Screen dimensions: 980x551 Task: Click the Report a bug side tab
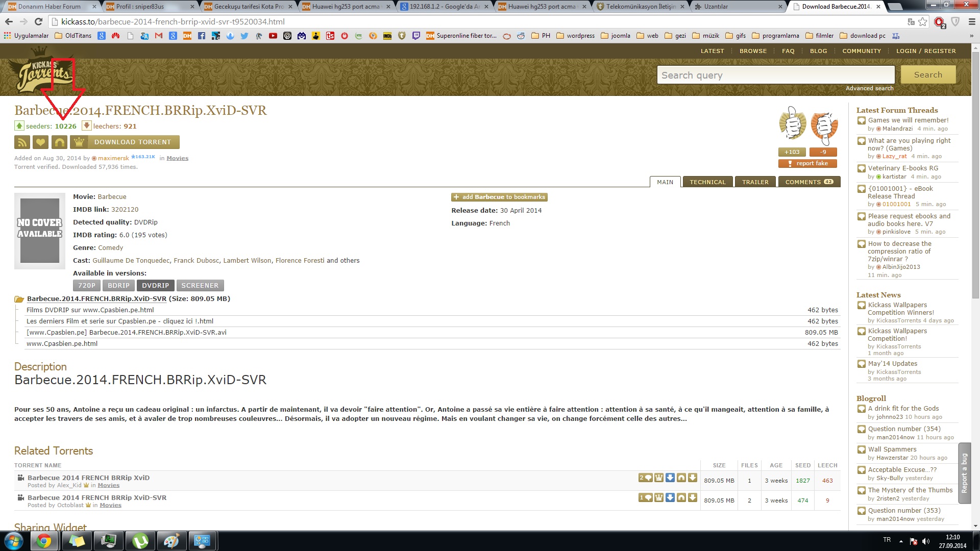click(964, 473)
